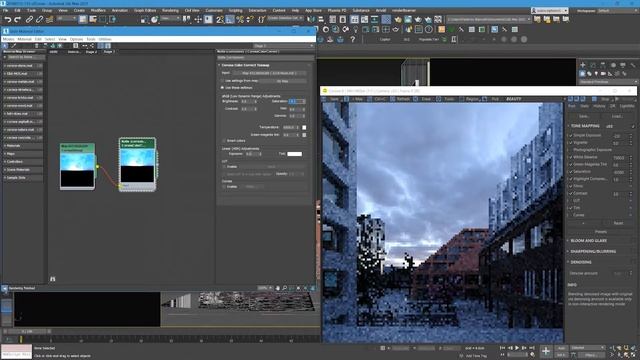
Task: Expand SHARPENING/BLURRING section
Action: click(x=592, y=251)
